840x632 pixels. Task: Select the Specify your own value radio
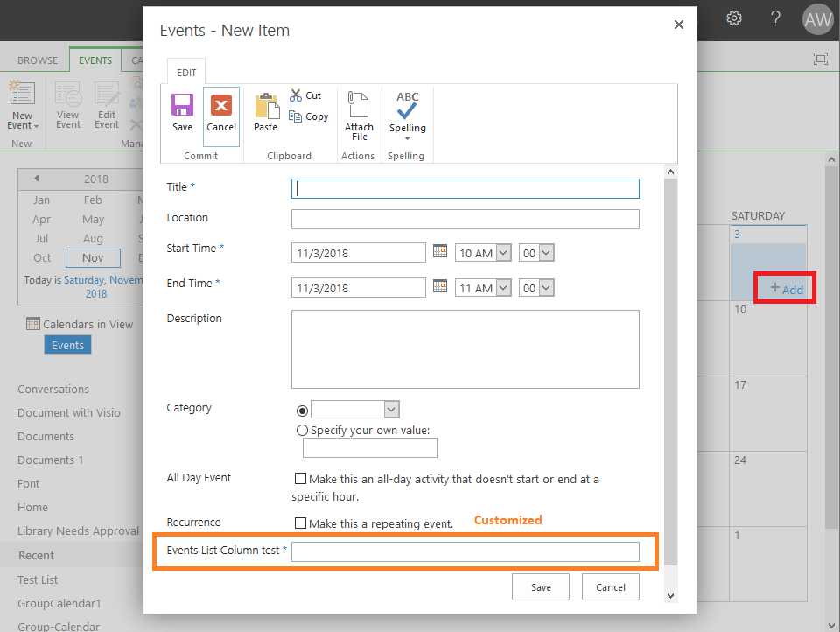click(x=302, y=431)
